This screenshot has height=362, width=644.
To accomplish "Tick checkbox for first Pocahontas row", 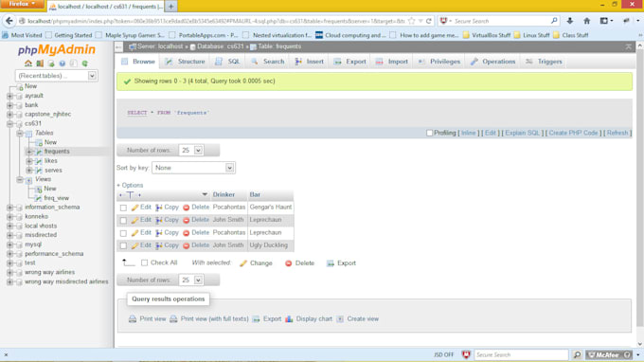I will click(123, 208).
